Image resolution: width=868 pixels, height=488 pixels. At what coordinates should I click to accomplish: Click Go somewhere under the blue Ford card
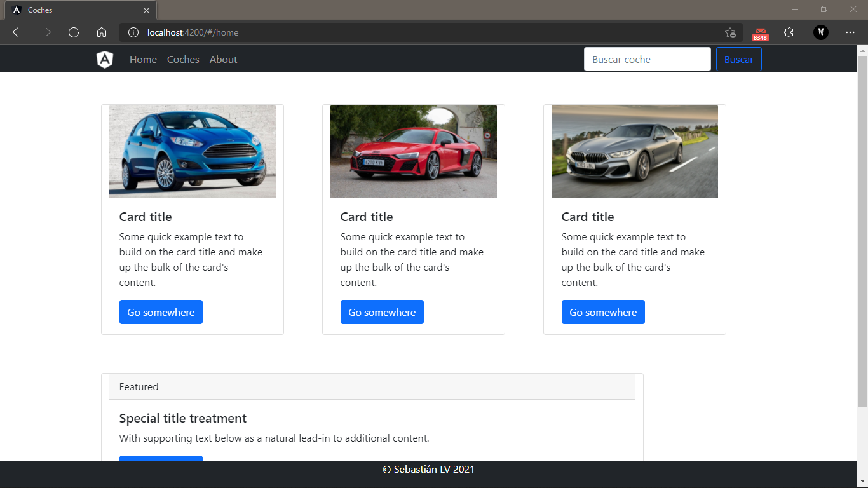tap(161, 312)
